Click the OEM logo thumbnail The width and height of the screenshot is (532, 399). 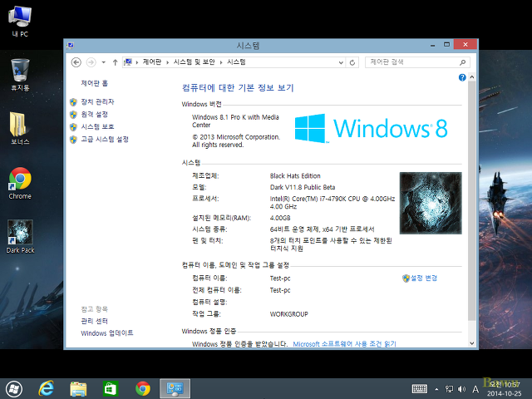tap(431, 203)
